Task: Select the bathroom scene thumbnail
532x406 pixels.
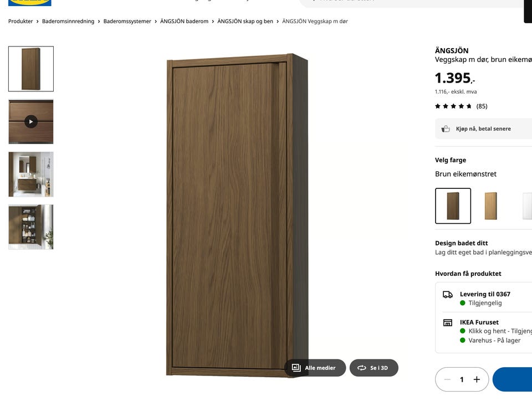Action: 31,174
